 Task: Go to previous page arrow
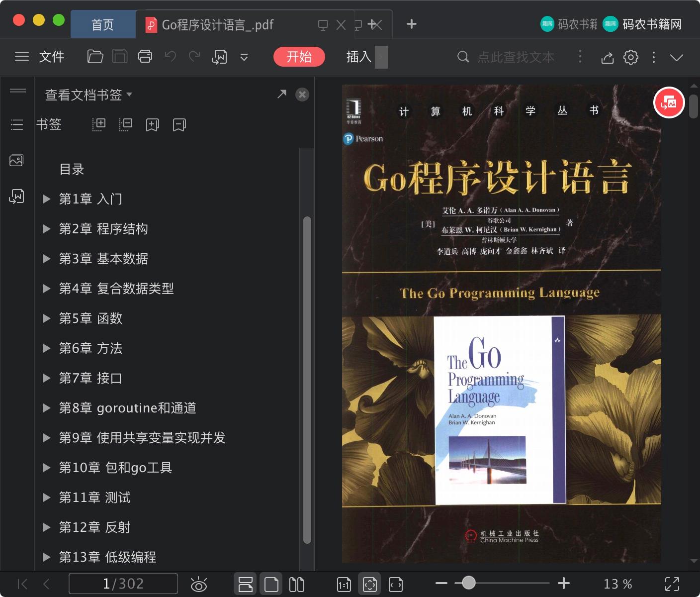point(46,584)
